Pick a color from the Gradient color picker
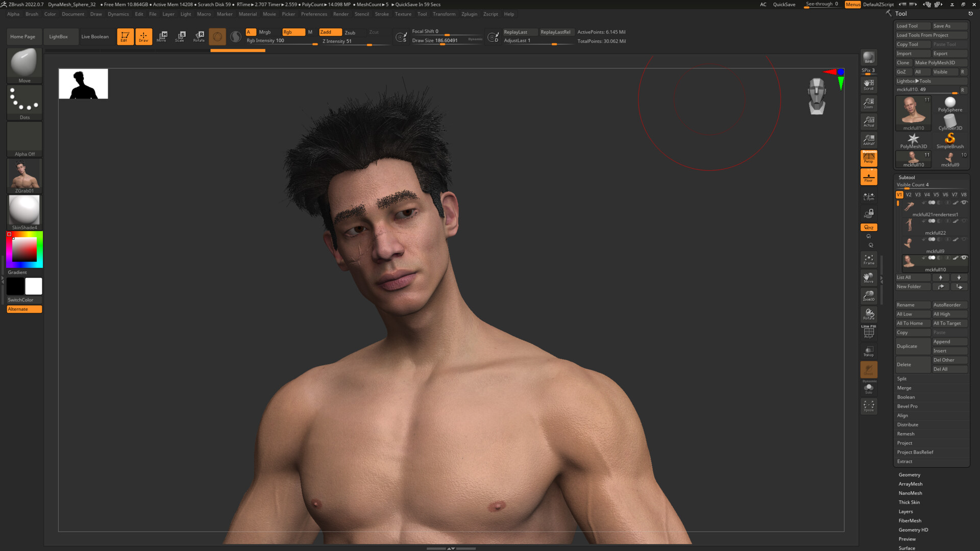 coord(23,249)
